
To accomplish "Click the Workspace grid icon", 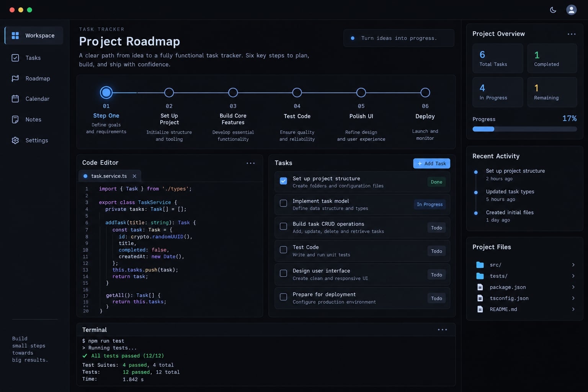I will click(15, 36).
